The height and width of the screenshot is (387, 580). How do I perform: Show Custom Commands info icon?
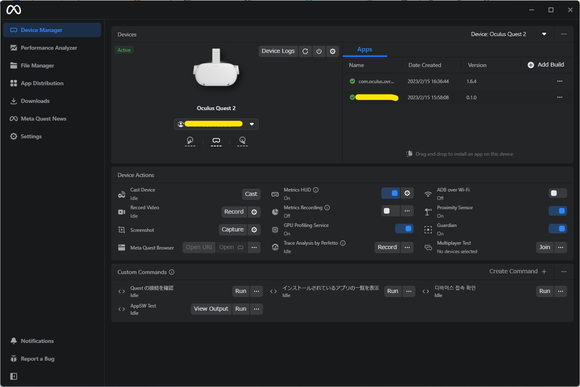pyautogui.click(x=172, y=272)
